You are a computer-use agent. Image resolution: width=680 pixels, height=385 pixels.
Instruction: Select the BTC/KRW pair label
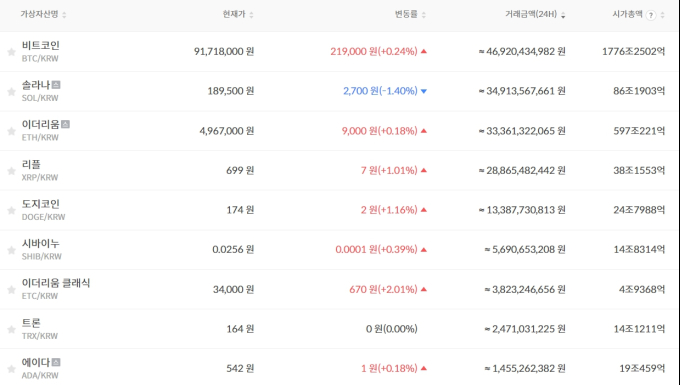click(x=40, y=59)
